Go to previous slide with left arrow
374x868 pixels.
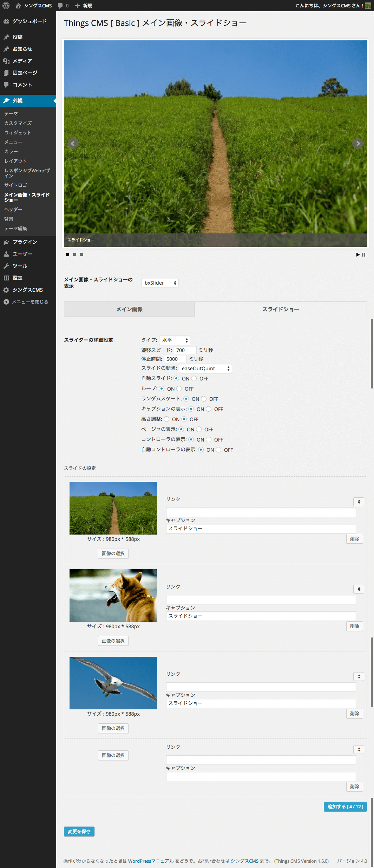73,143
